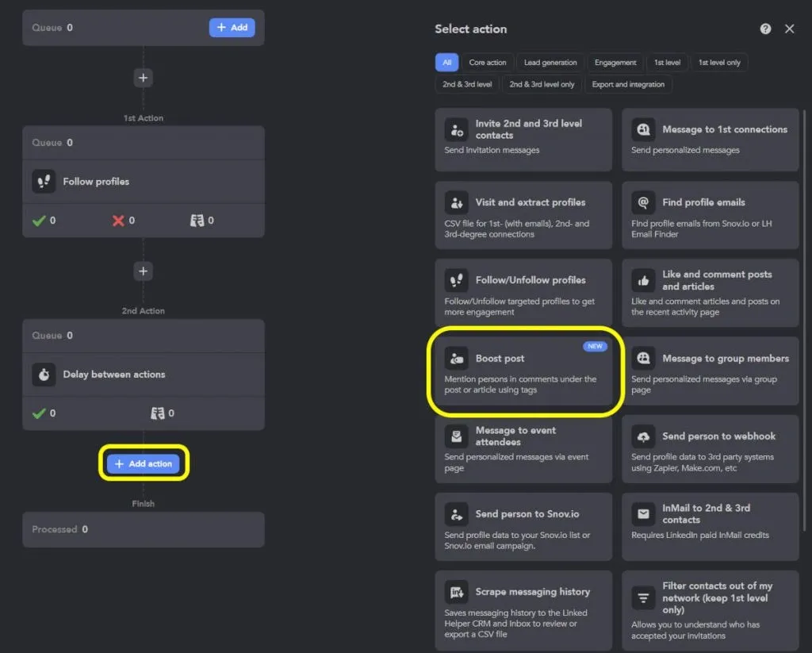Screen dimensions: 812x653
Task: Click the Message to 1st connections icon
Action: [x=643, y=129]
